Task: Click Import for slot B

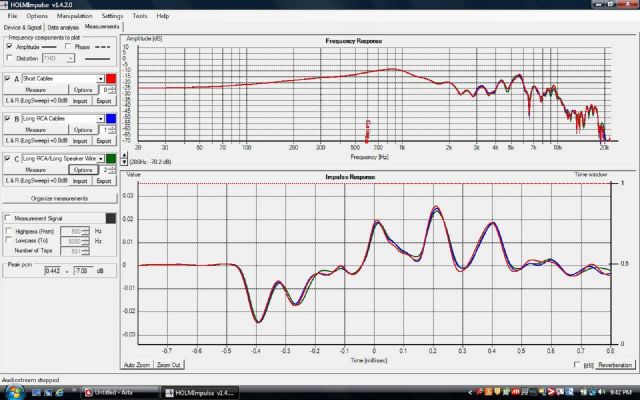Action: pos(80,141)
